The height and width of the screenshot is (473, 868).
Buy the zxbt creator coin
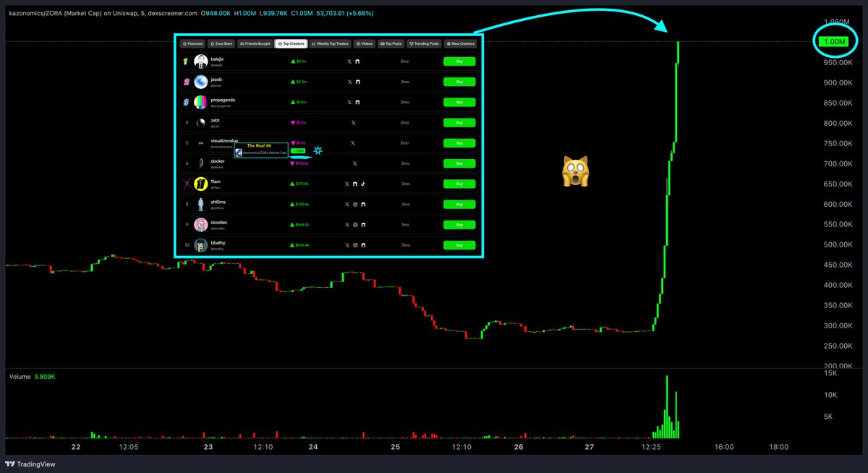click(x=459, y=123)
